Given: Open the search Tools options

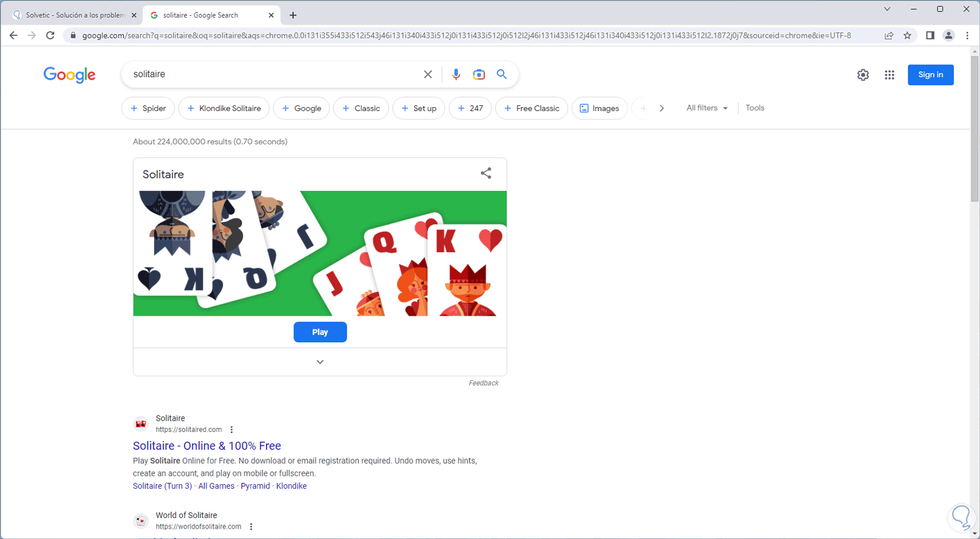Looking at the screenshot, I should coord(755,108).
